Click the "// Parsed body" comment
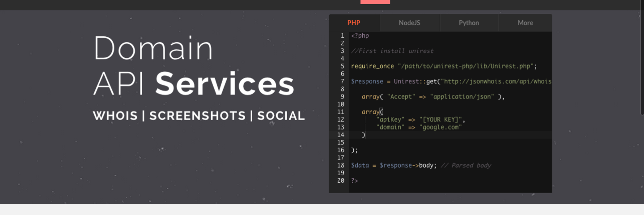This screenshot has height=215, width=644. 466,165
